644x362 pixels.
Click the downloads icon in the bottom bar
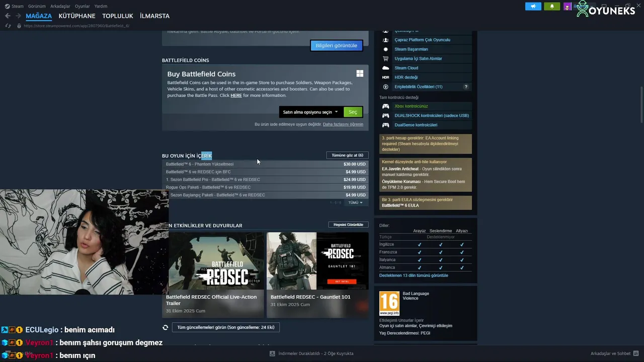[x=272, y=353]
